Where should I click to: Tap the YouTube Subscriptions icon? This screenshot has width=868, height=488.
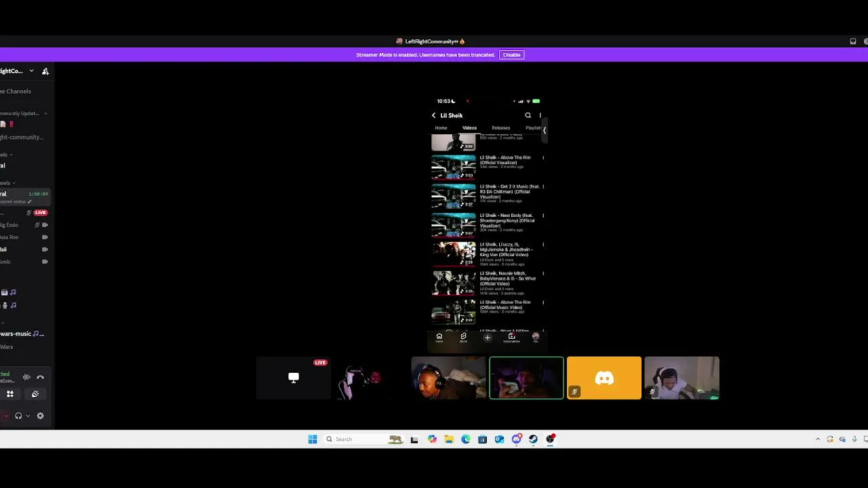coord(511,338)
